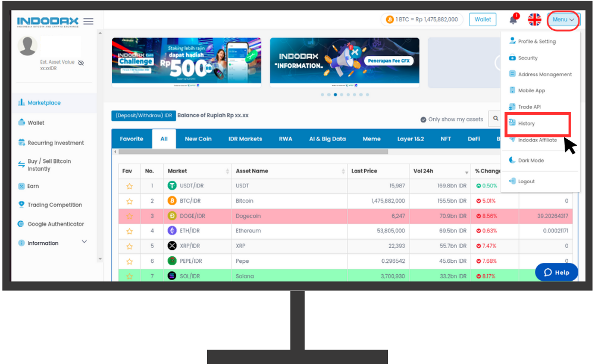The image size is (595, 364).
Task: Toggle the hamburger sidebar menu icon
Action: coord(89,21)
